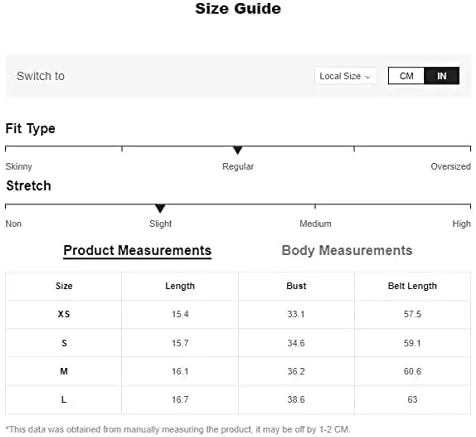Click the Belt Length column header
This screenshot has height=437, width=476.
[x=412, y=286]
